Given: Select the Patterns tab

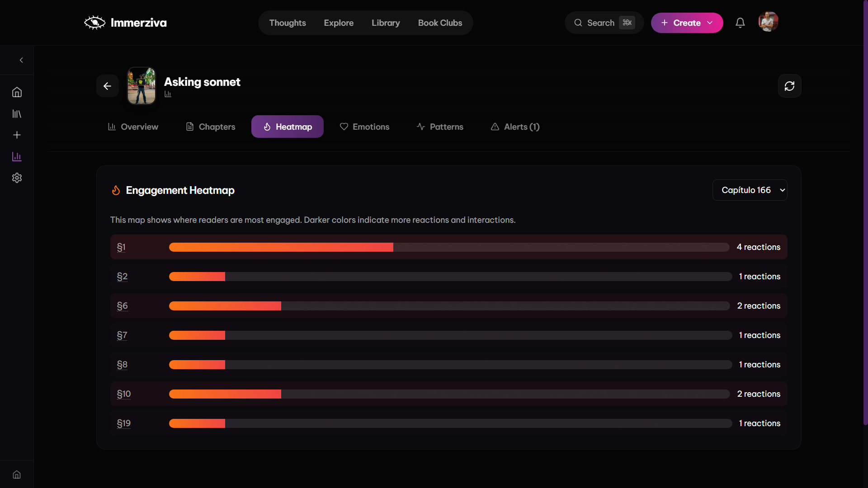Looking at the screenshot, I should (440, 127).
